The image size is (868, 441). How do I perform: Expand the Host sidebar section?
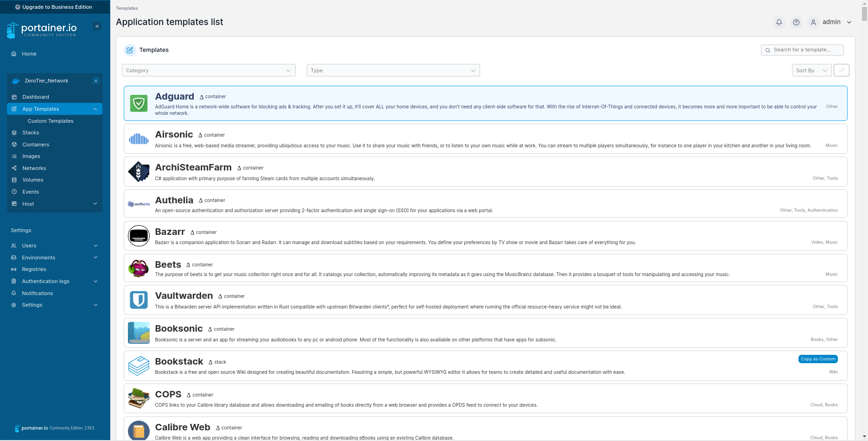pyautogui.click(x=55, y=204)
